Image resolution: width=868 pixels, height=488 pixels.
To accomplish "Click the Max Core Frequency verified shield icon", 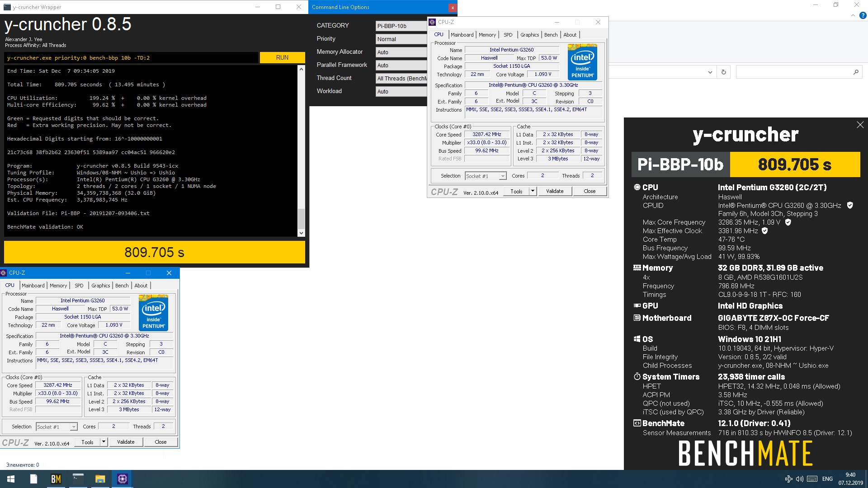I will click(x=788, y=222).
